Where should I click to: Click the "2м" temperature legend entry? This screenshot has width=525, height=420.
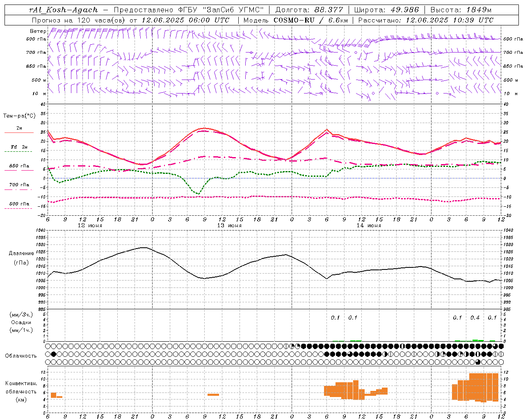click(x=19, y=128)
